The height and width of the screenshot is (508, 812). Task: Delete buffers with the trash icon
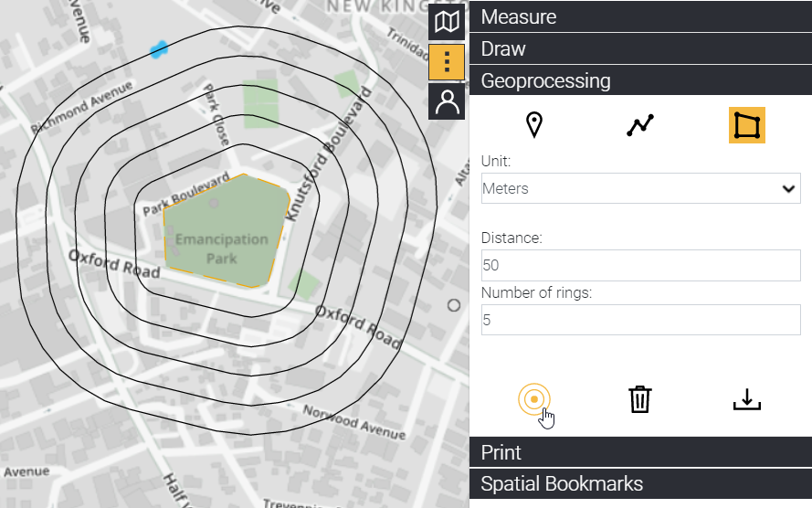pos(640,399)
